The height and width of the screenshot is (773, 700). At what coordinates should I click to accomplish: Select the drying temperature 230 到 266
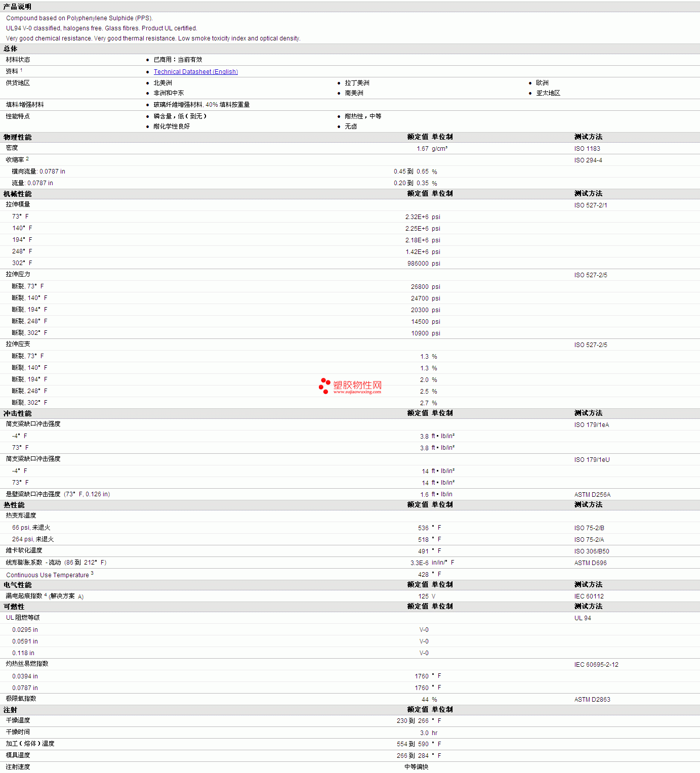click(413, 721)
